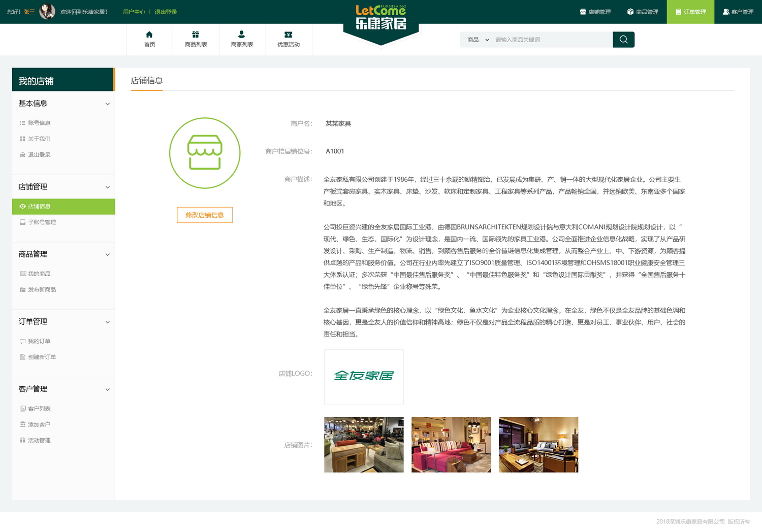Click the 用户中心 link
The image size is (762, 532).
134,12
